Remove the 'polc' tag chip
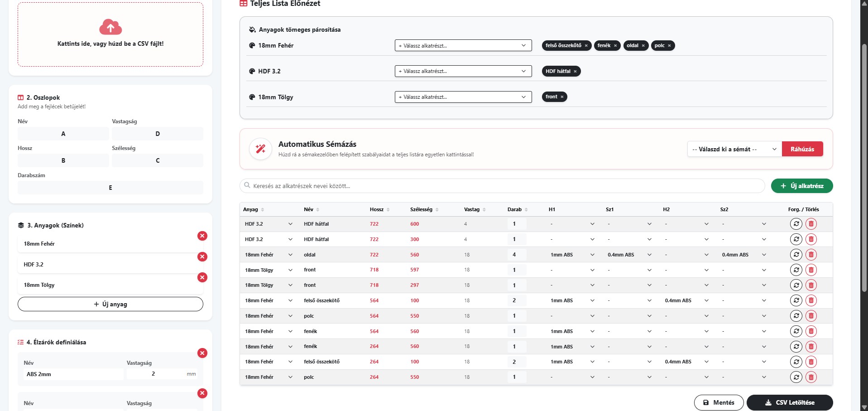 (x=669, y=46)
